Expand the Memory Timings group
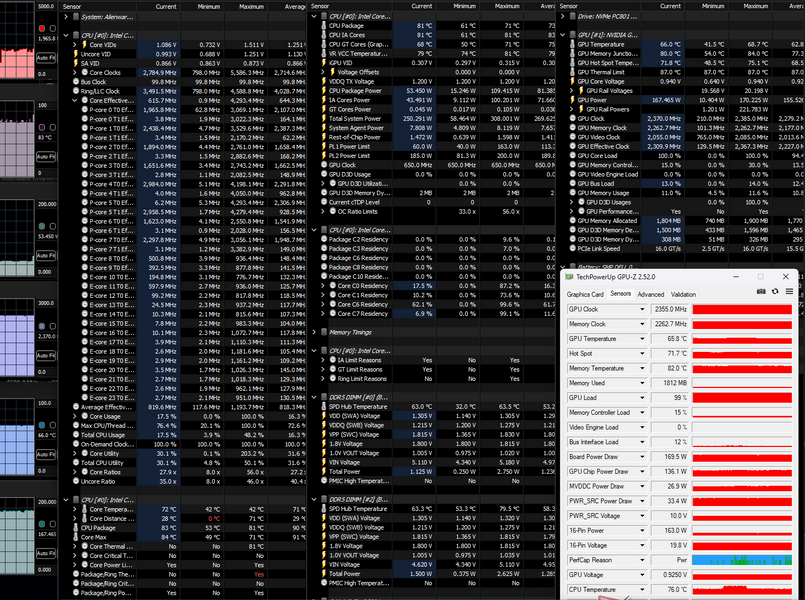This screenshot has height=600, width=805. [x=314, y=332]
